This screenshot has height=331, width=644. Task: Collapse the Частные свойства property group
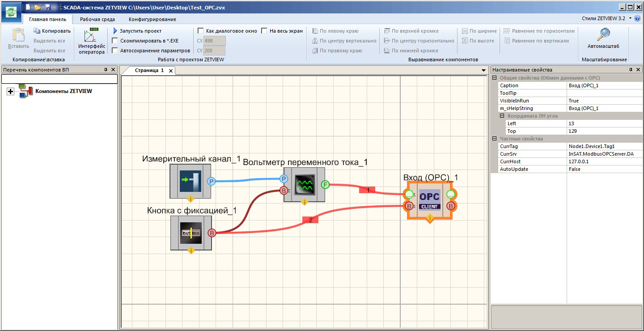[495, 139]
